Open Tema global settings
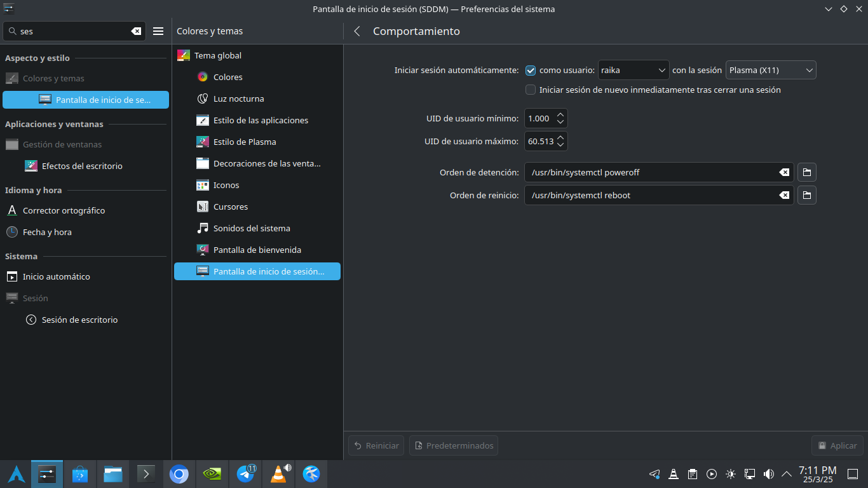The image size is (868, 488). (257, 55)
